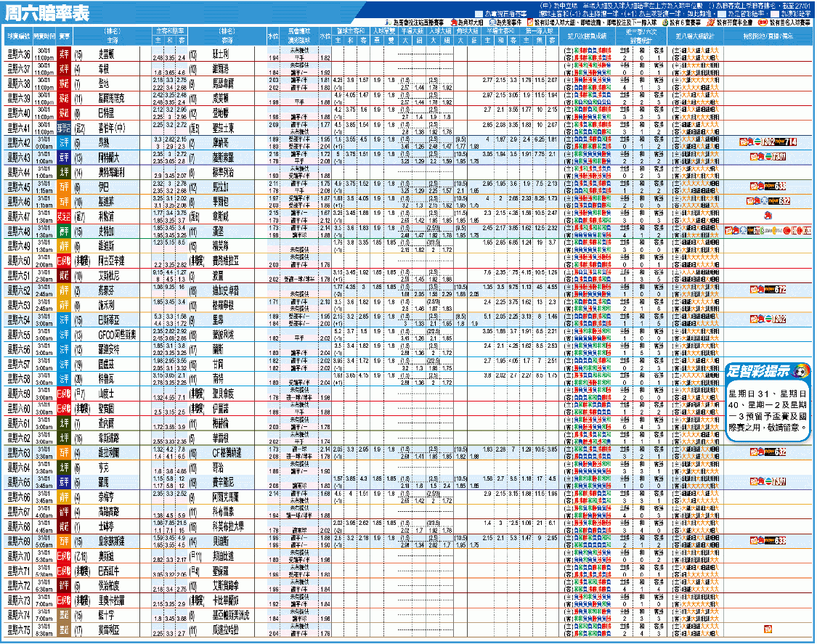817x644 pixels.
Task: Click the 周六賠率表 title
Action: pos(47,13)
